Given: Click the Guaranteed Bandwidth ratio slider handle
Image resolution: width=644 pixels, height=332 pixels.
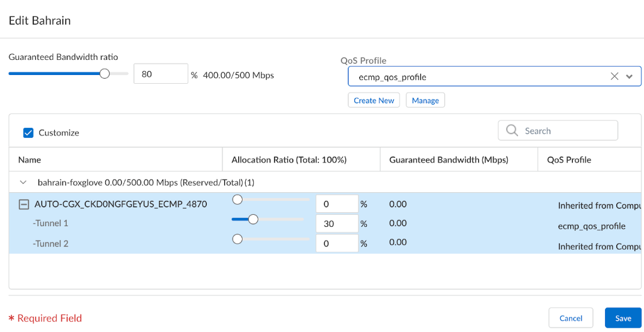Looking at the screenshot, I should pyautogui.click(x=105, y=74).
